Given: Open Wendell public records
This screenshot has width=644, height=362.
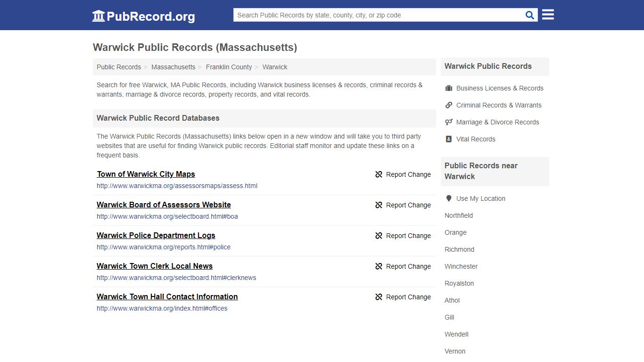Looking at the screenshot, I should [456, 334].
